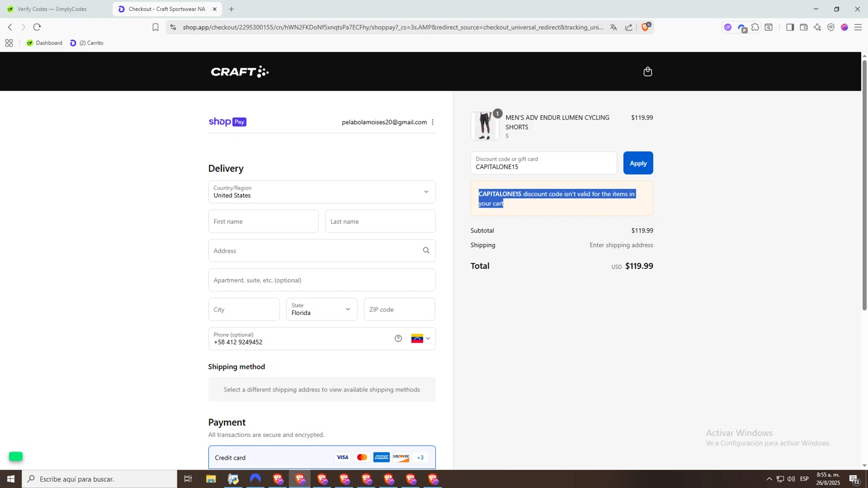Click the phone field help question icon
The image size is (868, 488).
[398, 339]
